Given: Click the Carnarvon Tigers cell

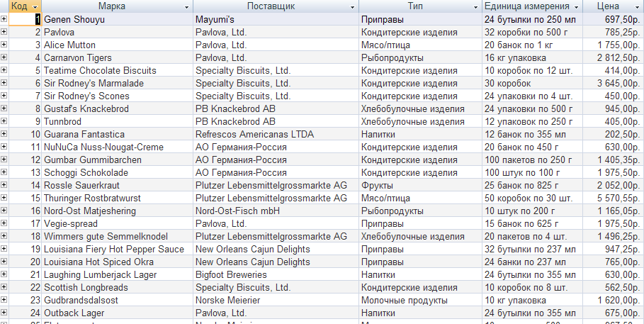Looking at the screenshot, I should (118, 57).
